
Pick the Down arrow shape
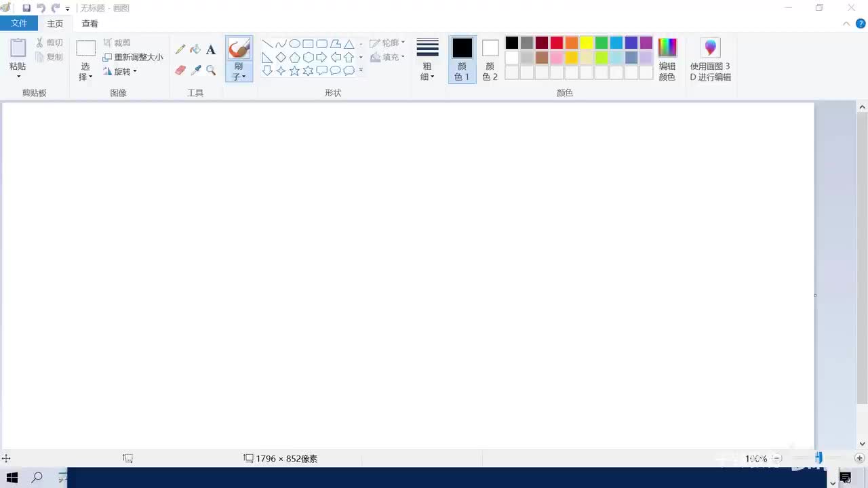coord(267,70)
